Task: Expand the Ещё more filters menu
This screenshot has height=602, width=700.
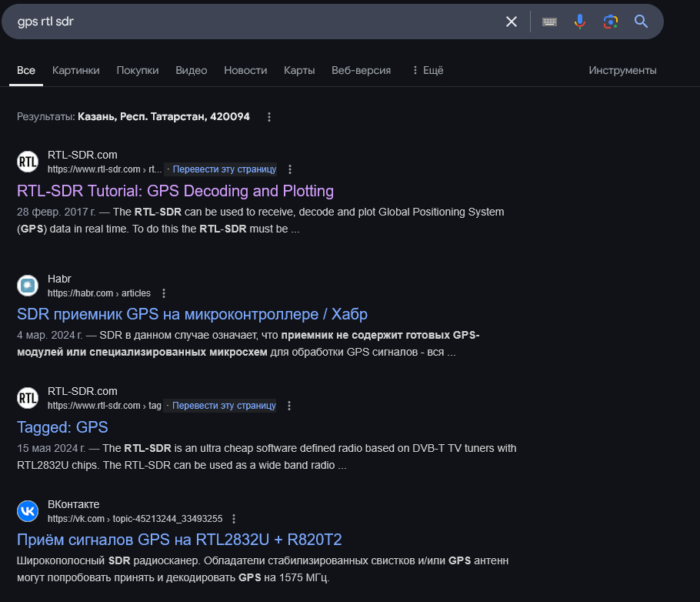Action: pos(428,71)
